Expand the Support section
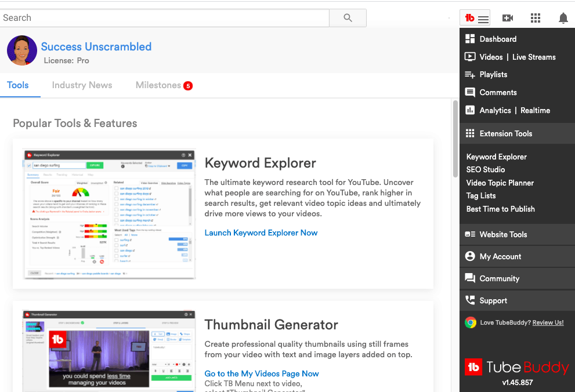Viewport: 575px width, 392px height. coord(517,300)
